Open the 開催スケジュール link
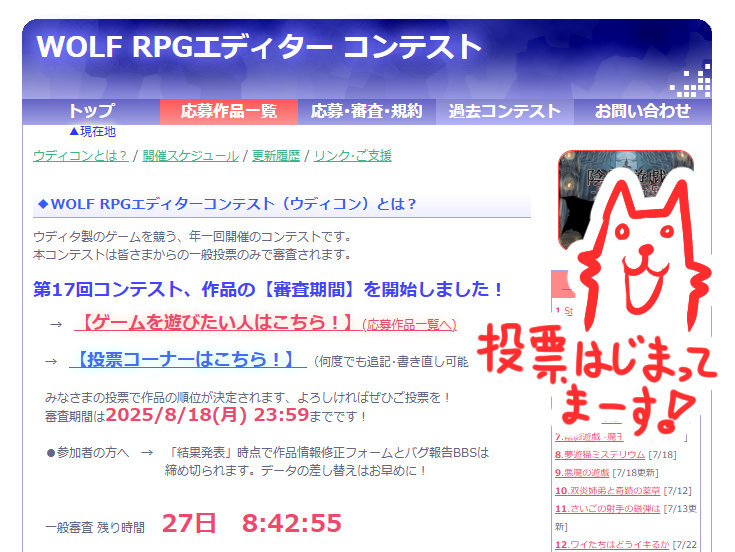The width and height of the screenshot is (735, 552). point(190,156)
